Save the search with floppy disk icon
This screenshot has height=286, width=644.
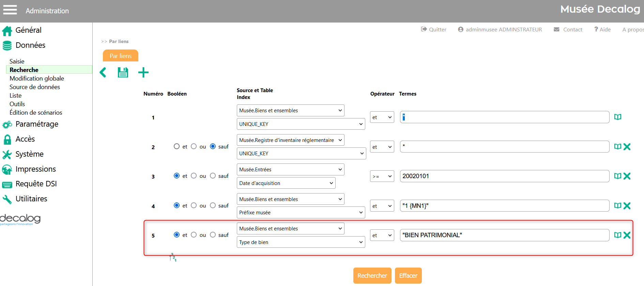point(123,72)
